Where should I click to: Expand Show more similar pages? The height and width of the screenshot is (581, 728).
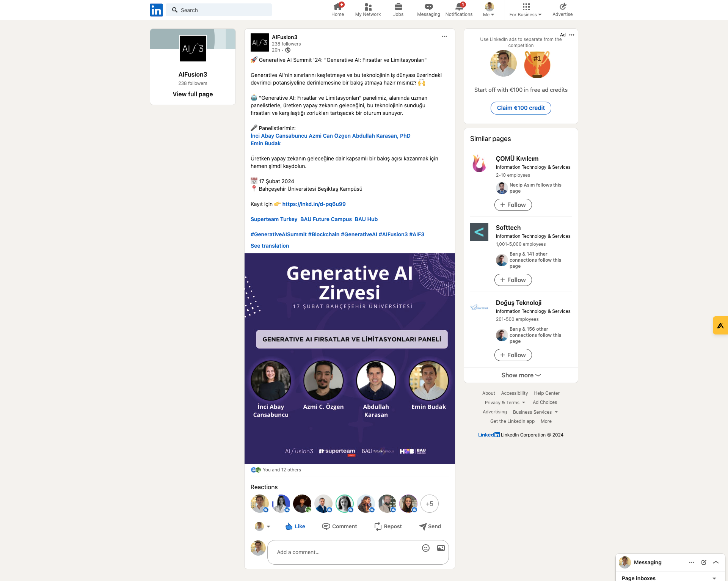521,375
